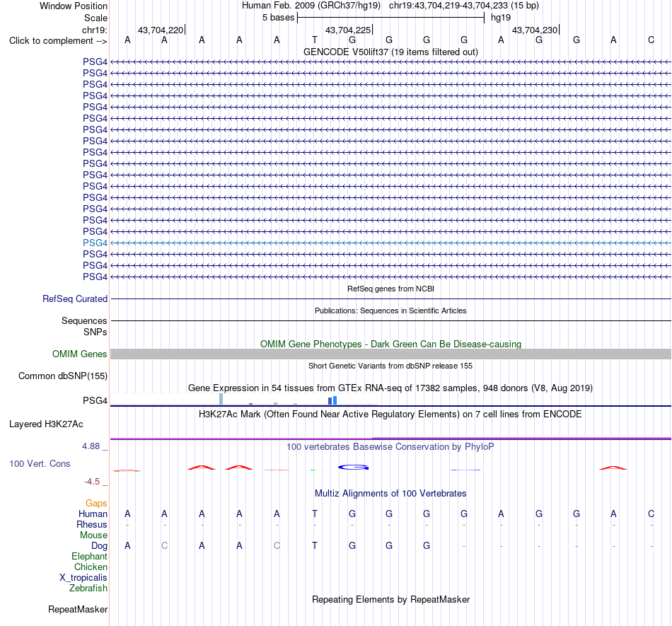Click the tall teal bar in GTEx chart
This screenshot has height=626, width=672.
221,399
